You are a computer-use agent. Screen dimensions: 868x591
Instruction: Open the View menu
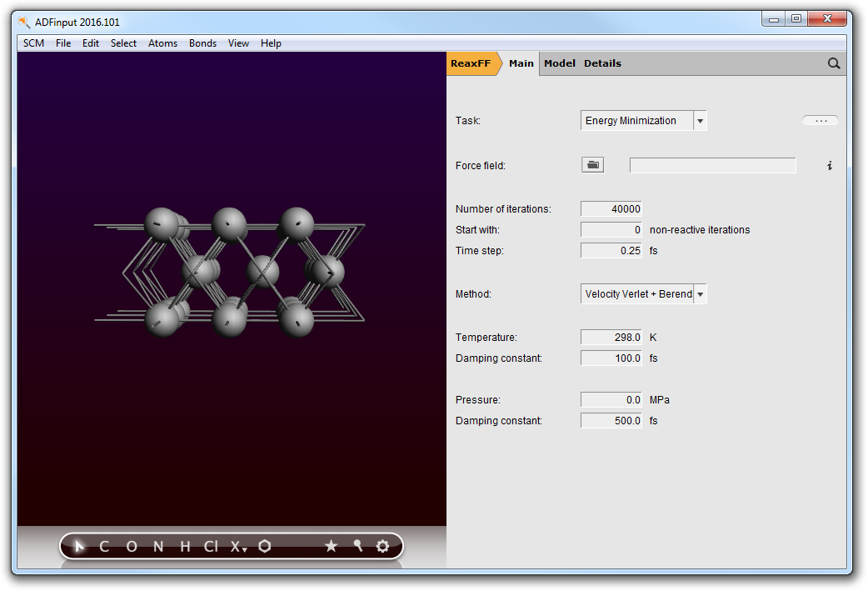tap(238, 43)
